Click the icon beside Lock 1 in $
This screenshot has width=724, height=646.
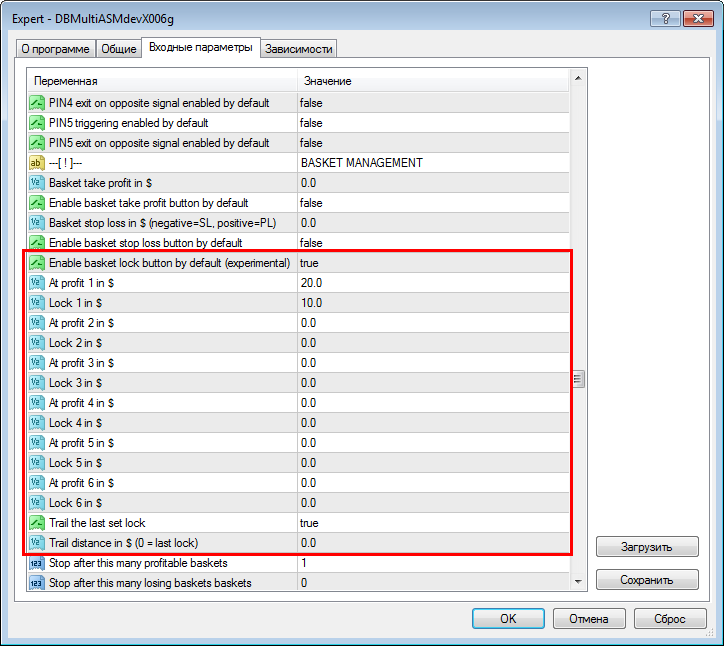37,303
